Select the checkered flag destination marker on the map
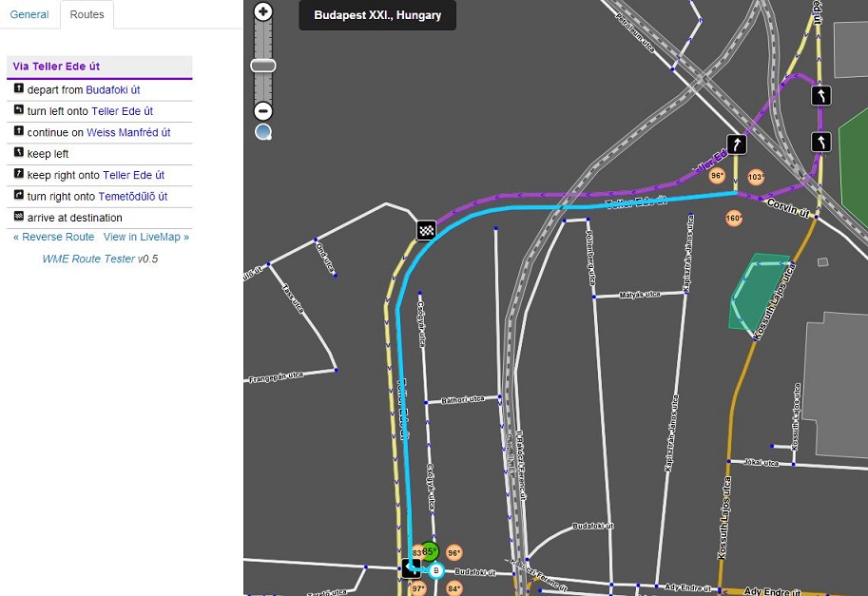Screen dimensions: 868x596 click(x=426, y=230)
